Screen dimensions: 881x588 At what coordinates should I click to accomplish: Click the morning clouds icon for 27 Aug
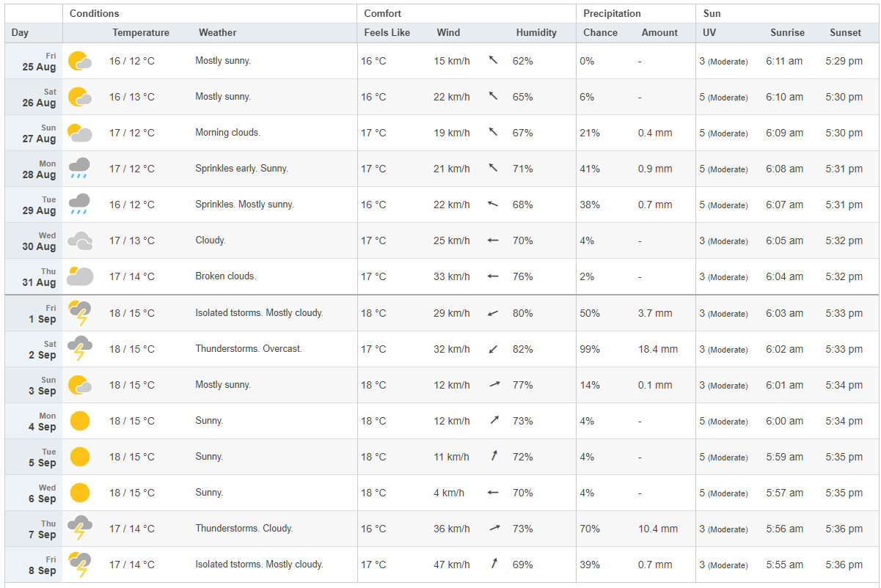pyautogui.click(x=80, y=133)
